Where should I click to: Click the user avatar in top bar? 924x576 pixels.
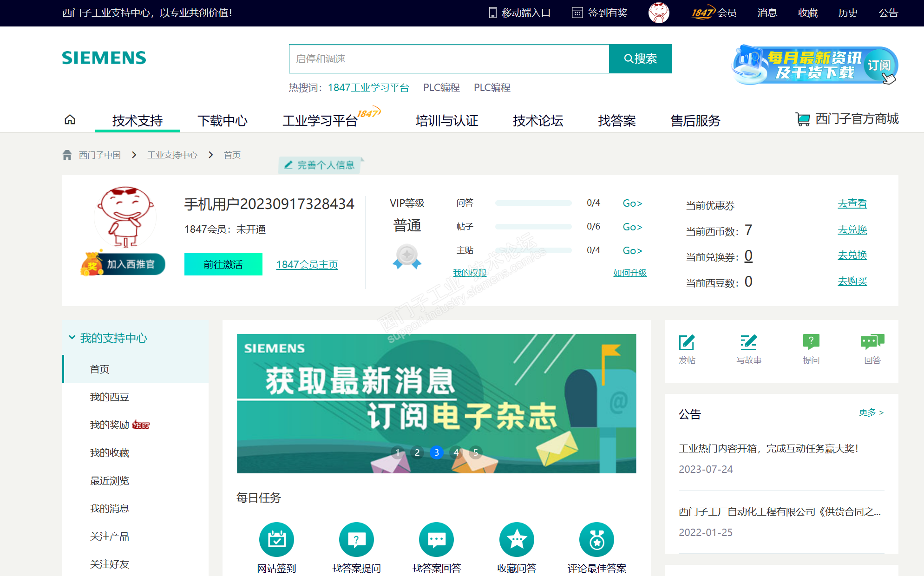pos(659,13)
